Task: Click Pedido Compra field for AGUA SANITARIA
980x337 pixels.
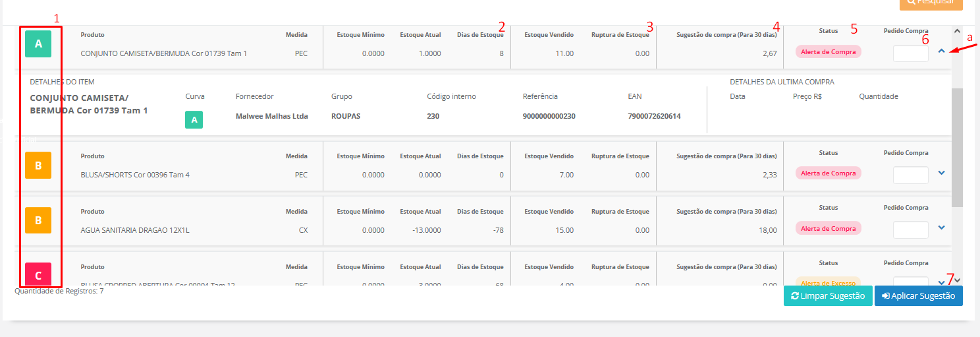Action: pos(910,230)
